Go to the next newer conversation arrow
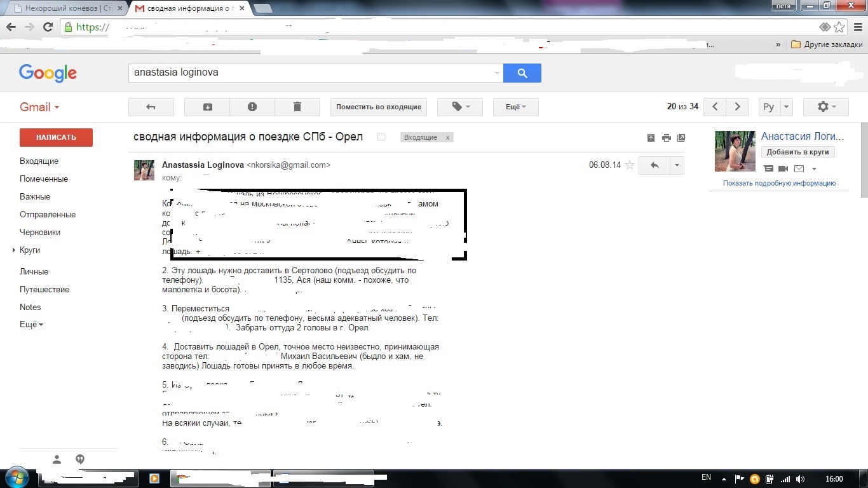The height and width of the screenshot is (488, 868). click(x=715, y=107)
